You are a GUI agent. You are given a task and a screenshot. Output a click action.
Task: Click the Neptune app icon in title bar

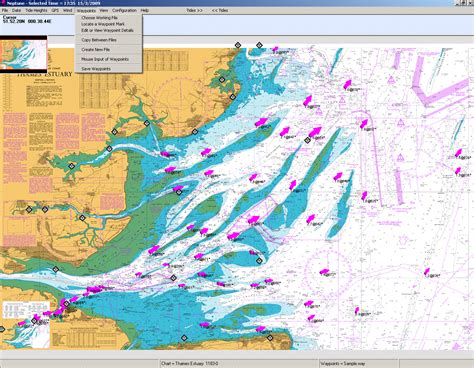(x=3, y=3)
